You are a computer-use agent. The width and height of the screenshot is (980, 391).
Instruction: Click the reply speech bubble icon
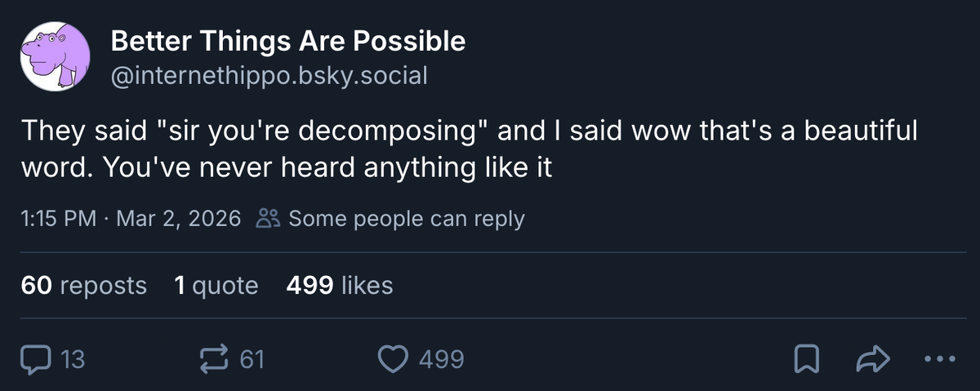tap(35, 359)
